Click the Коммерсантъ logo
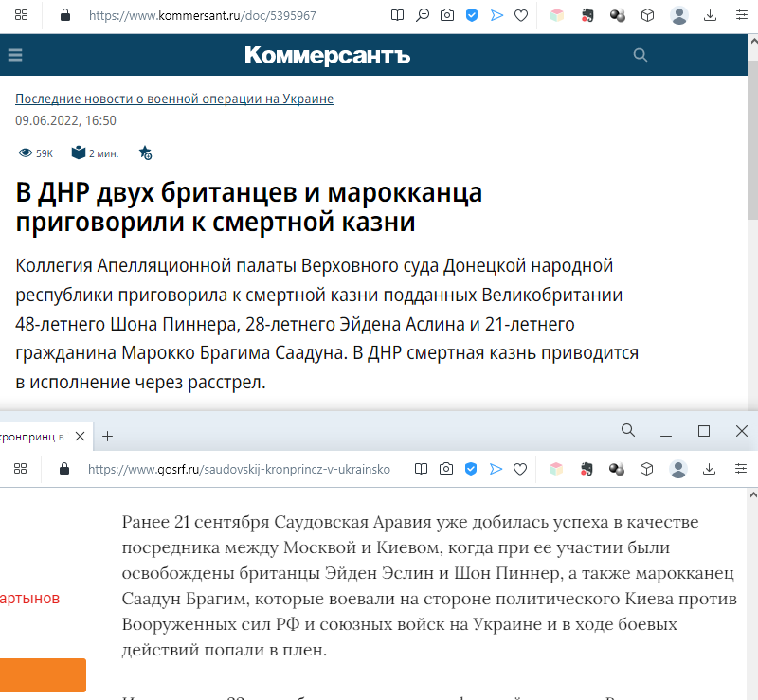758x700 pixels. pyautogui.click(x=327, y=56)
